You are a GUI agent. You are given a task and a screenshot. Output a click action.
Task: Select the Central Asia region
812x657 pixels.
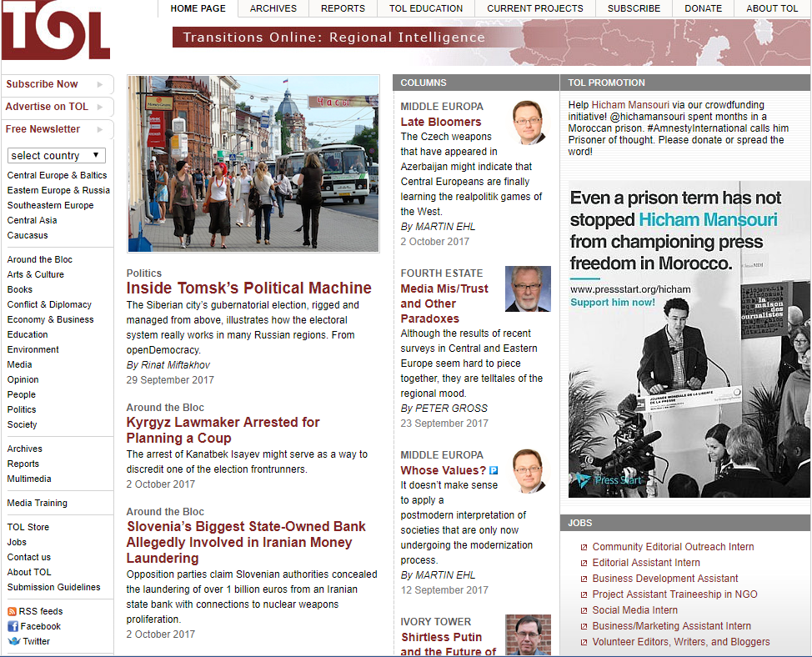33,221
